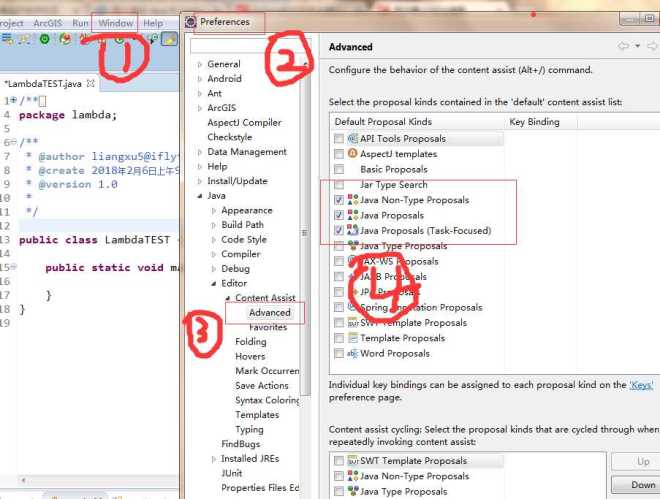Open the Run menu in Eclipse

point(80,23)
